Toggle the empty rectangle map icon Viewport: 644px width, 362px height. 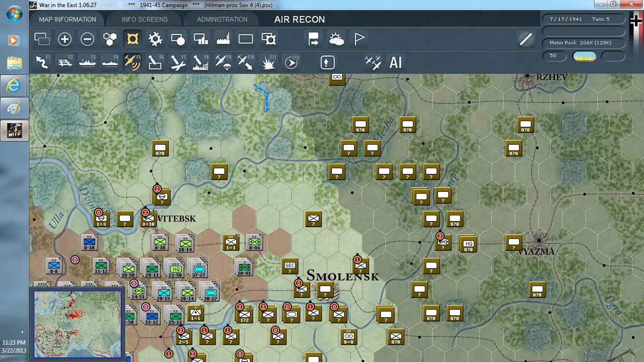tap(246, 39)
